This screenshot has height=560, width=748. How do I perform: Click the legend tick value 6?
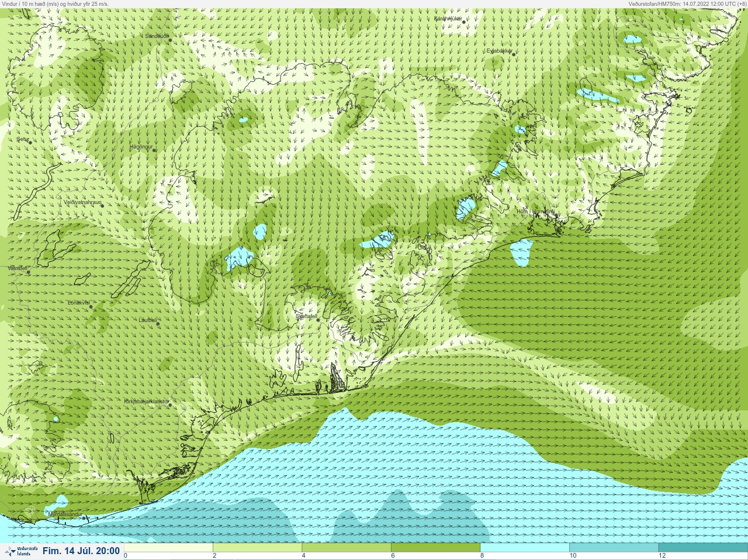tap(393, 556)
